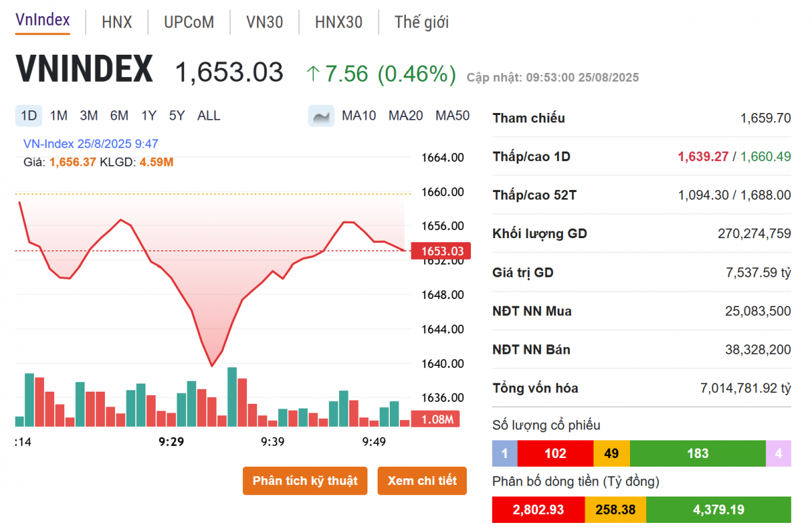Click the VNINDEX heading
This screenshot has width=812, height=531.
click(85, 70)
